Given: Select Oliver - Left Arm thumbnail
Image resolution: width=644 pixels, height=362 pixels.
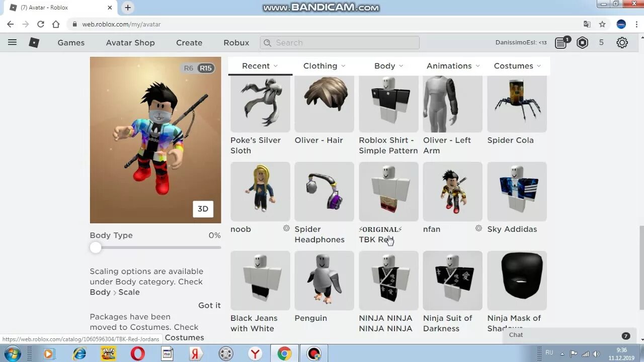Looking at the screenshot, I should point(453,104).
